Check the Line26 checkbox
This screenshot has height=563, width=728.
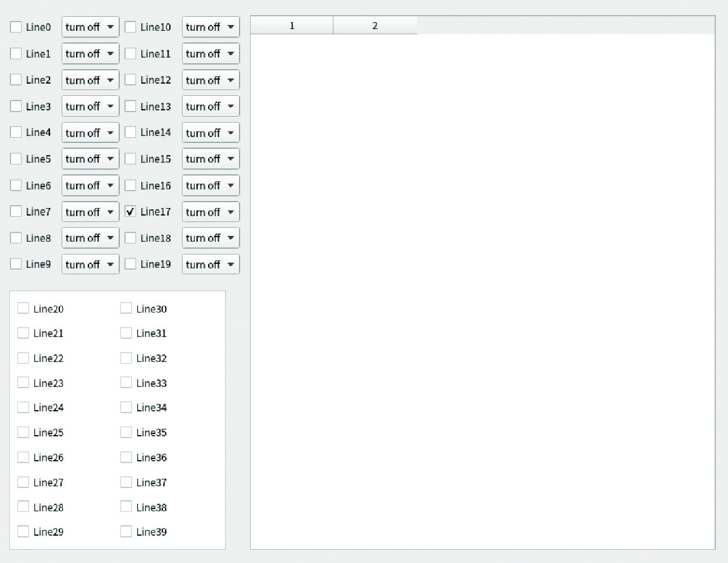(23, 457)
